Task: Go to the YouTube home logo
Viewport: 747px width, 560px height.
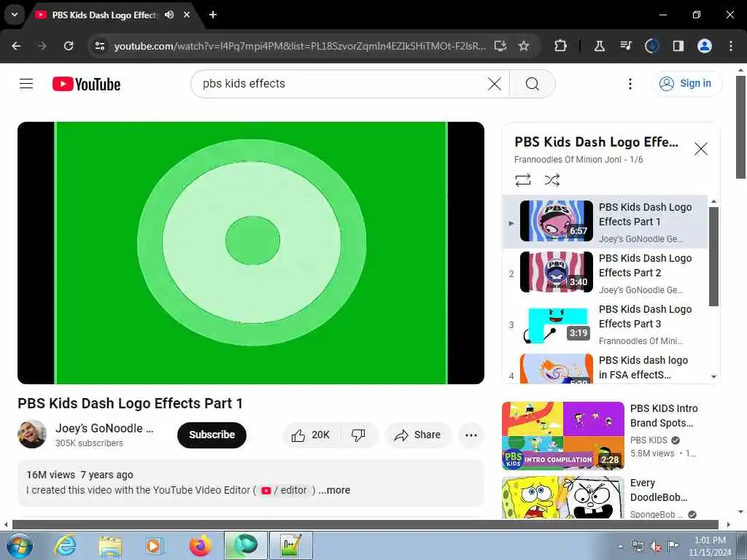Action: point(86,84)
